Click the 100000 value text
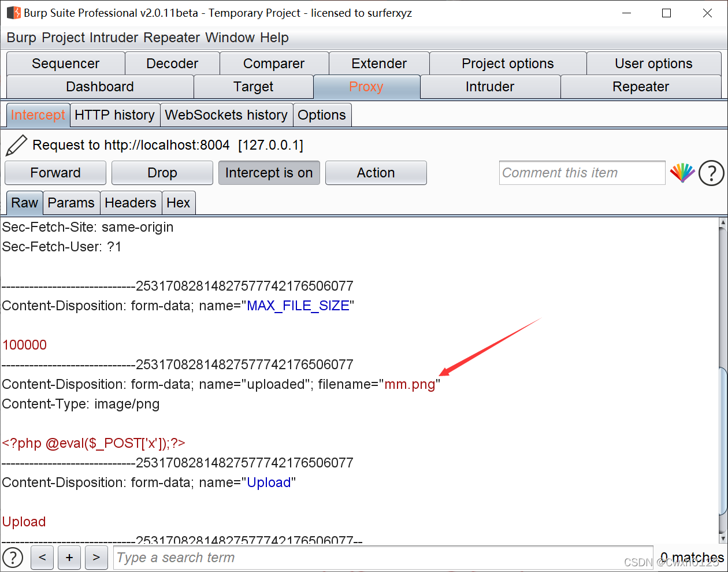 tap(24, 345)
